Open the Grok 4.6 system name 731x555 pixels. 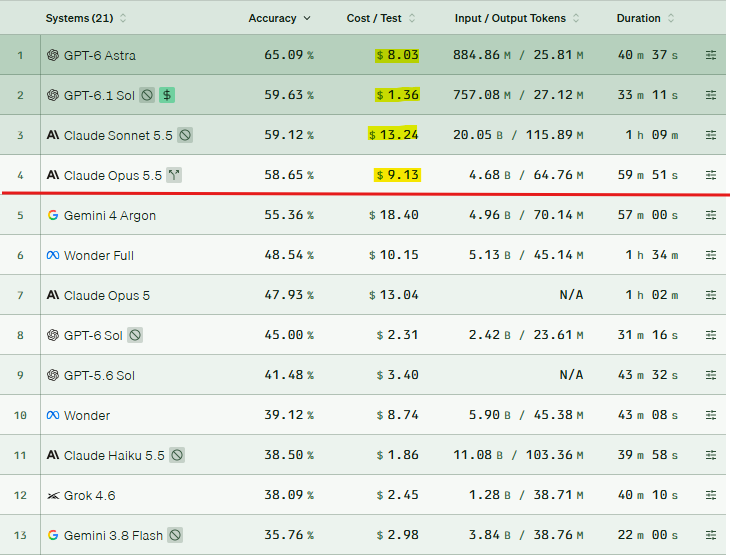pyautogui.click(x=90, y=496)
